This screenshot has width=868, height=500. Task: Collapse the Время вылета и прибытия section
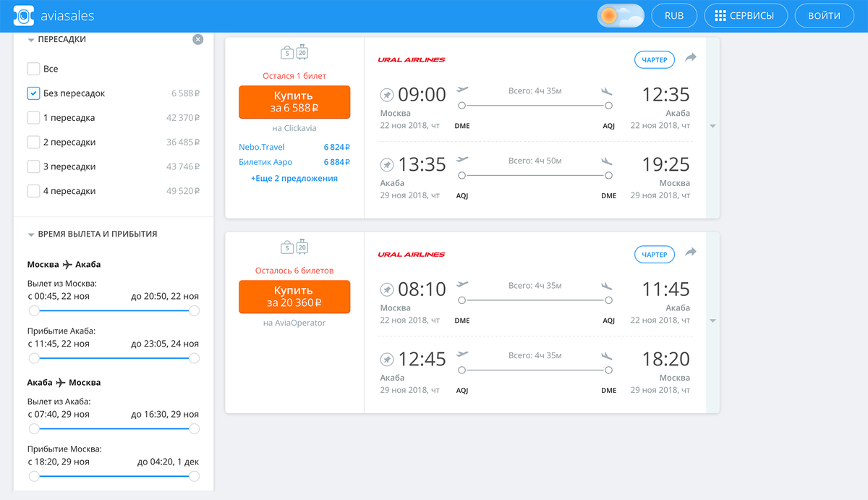[93, 234]
